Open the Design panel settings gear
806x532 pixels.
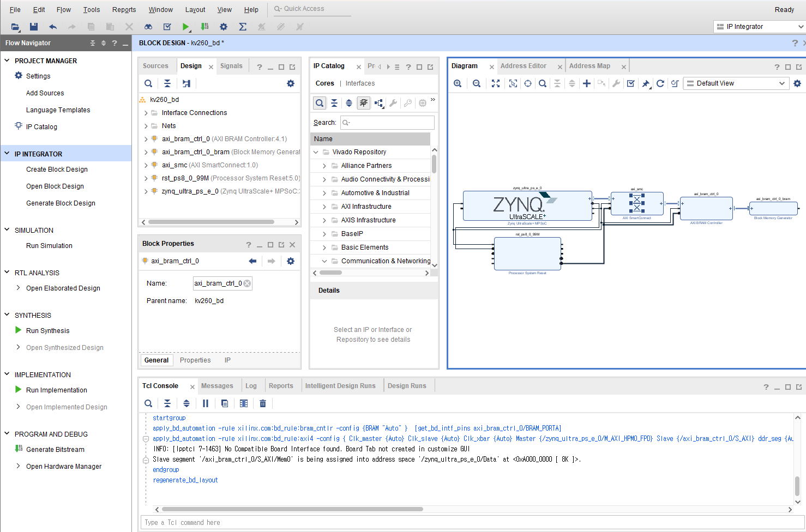pos(291,83)
